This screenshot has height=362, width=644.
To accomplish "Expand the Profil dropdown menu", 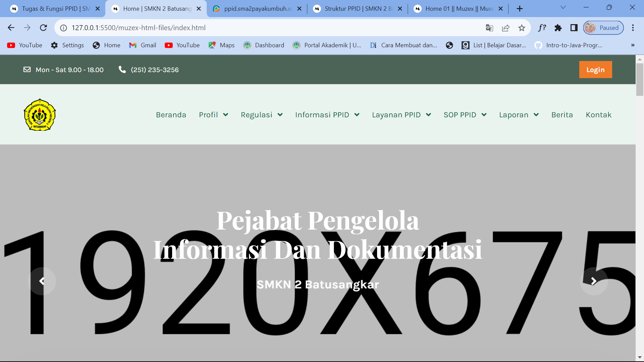I will click(x=213, y=115).
